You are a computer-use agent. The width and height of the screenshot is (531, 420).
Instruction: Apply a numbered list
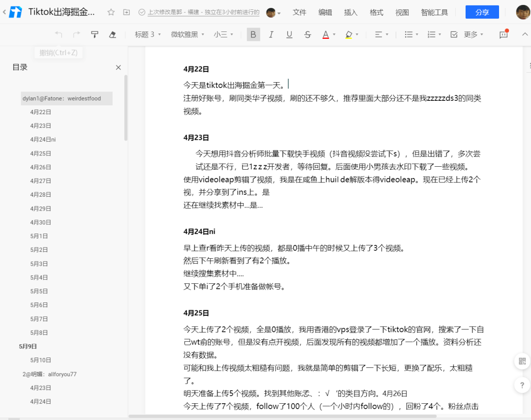coord(432,34)
